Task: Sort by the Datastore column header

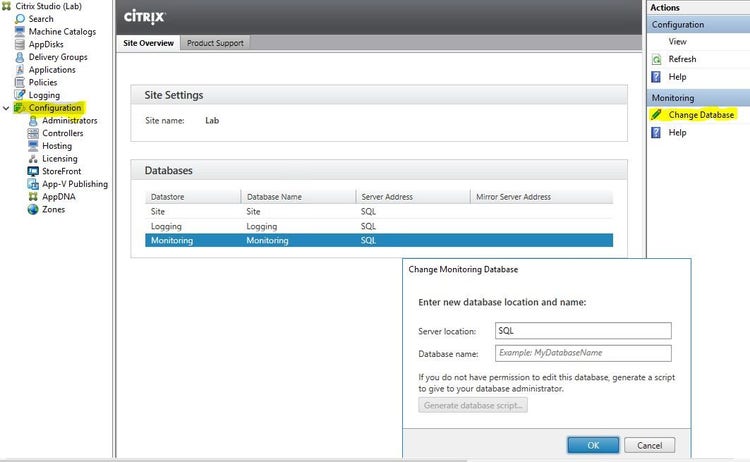Action: [193, 197]
